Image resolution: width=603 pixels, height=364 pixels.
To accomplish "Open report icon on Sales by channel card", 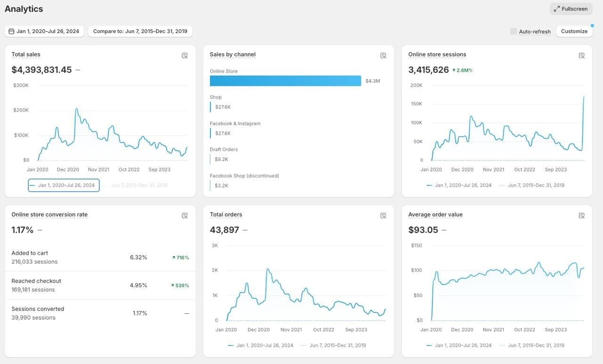I will pos(383,56).
